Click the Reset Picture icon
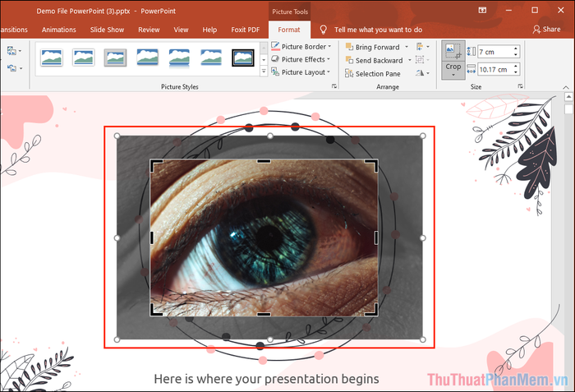 click(11, 68)
